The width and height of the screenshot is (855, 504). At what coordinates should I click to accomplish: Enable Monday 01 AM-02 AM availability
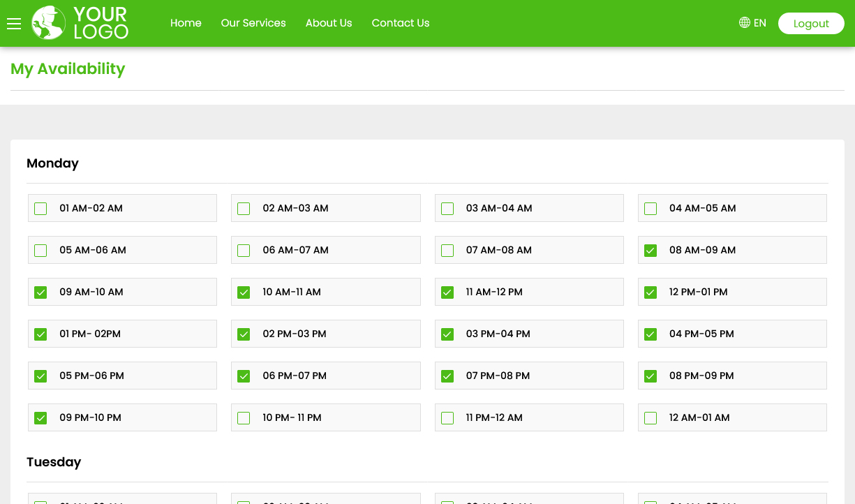pos(40,208)
